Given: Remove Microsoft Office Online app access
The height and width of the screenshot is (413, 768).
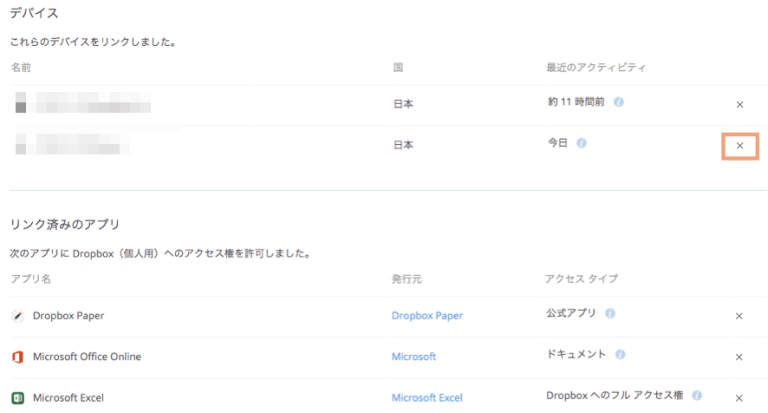Looking at the screenshot, I should tap(739, 357).
